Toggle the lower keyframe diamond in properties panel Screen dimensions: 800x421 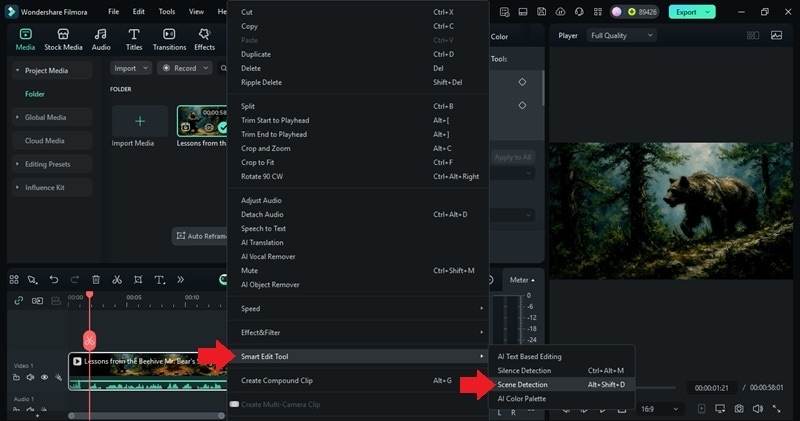[x=522, y=105]
